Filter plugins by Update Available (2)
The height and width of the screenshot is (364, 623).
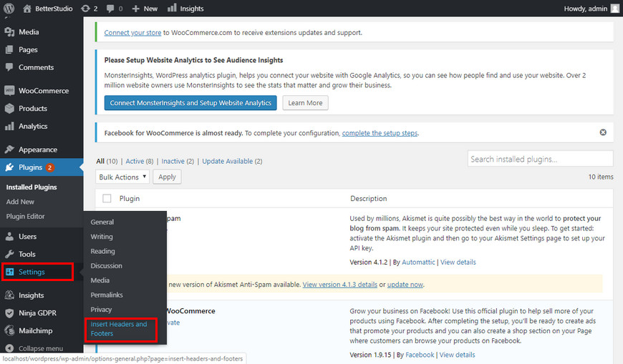pos(232,161)
